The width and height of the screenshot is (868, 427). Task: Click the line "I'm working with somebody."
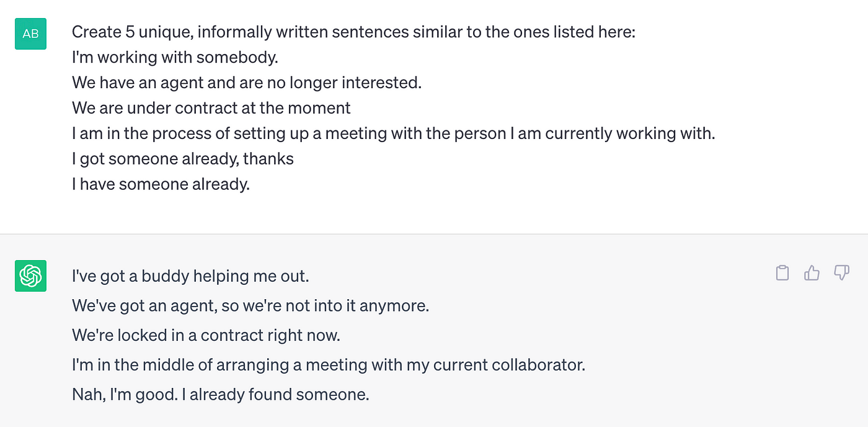pyautogui.click(x=175, y=58)
